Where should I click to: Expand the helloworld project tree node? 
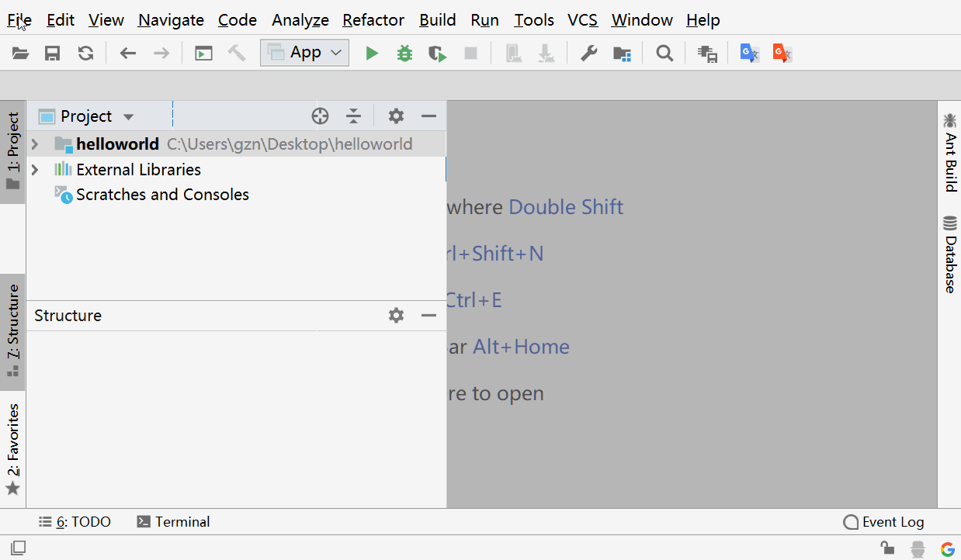coord(35,144)
